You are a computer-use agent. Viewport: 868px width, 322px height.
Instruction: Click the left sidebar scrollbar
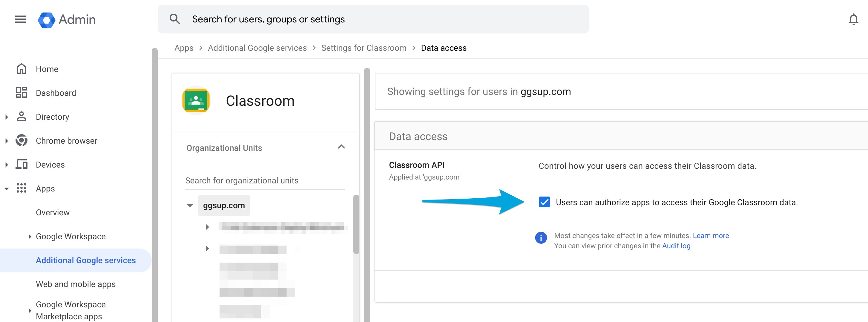(x=155, y=185)
